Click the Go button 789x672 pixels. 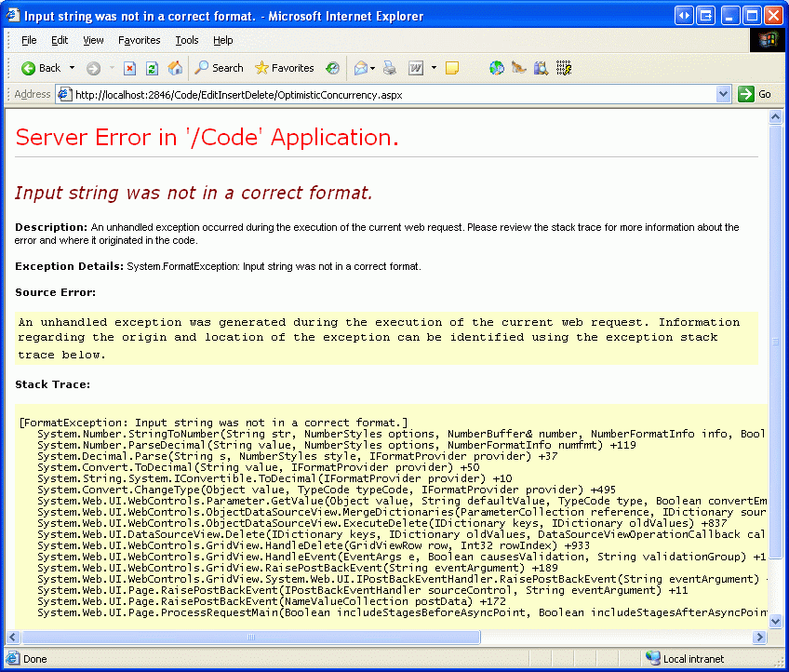click(755, 94)
